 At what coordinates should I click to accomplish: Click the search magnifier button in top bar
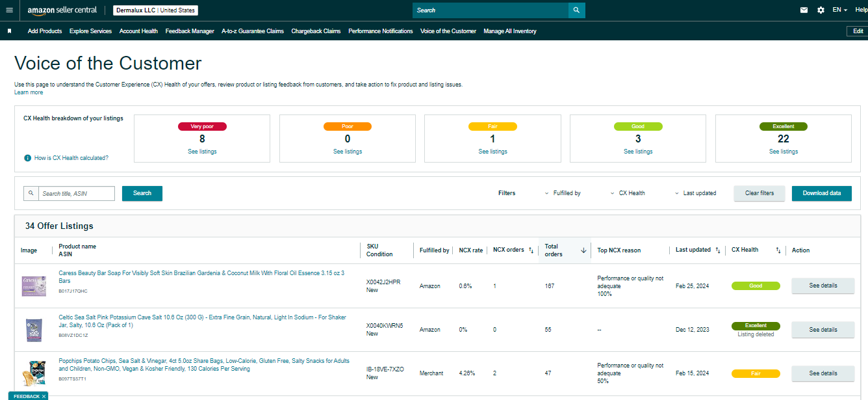click(577, 10)
